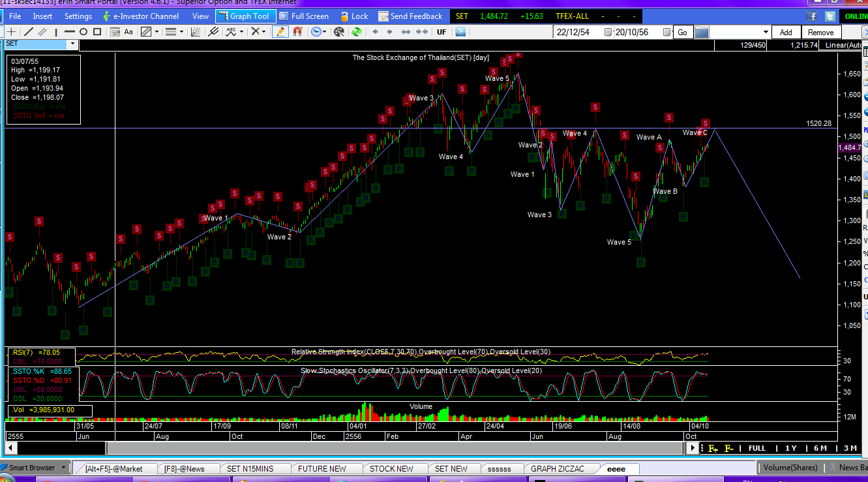Expand the template combo box
The image size is (868, 482).
[767, 32]
